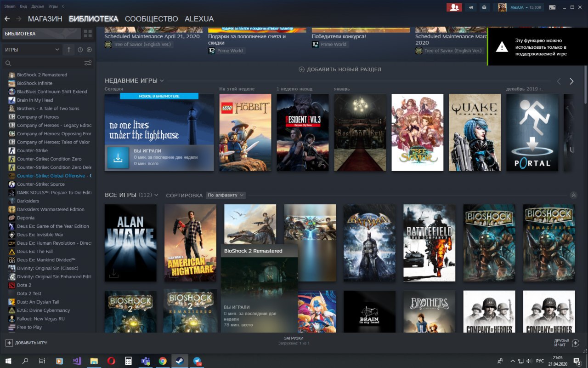The width and height of the screenshot is (588, 368).
Task: Click the Darksiders icon in sidebar
Action: tap(12, 201)
